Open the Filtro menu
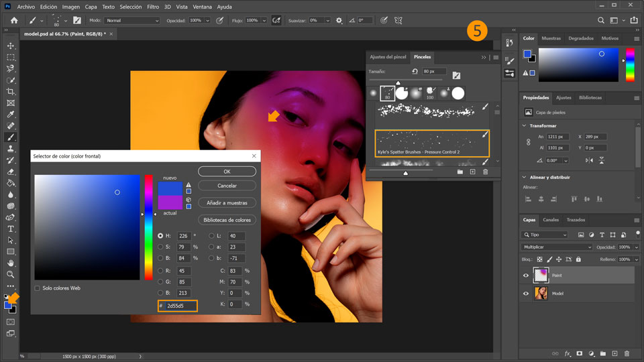The height and width of the screenshot is (362, 644). pos(153,6)
